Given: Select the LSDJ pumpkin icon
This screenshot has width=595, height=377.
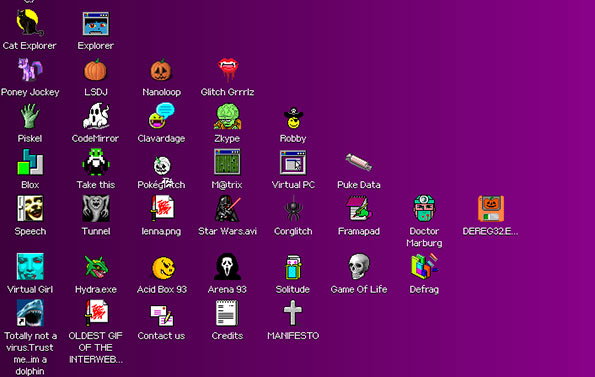Looking at the screenshot, I should pyautogui.click(x=95, y=70).
